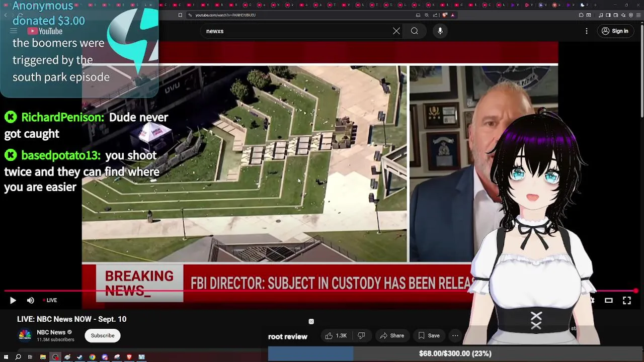Open browser zoom magnifier in address bar
This screenshot has width=644, height=362.
pyautogui.click(x=427, y=15)
